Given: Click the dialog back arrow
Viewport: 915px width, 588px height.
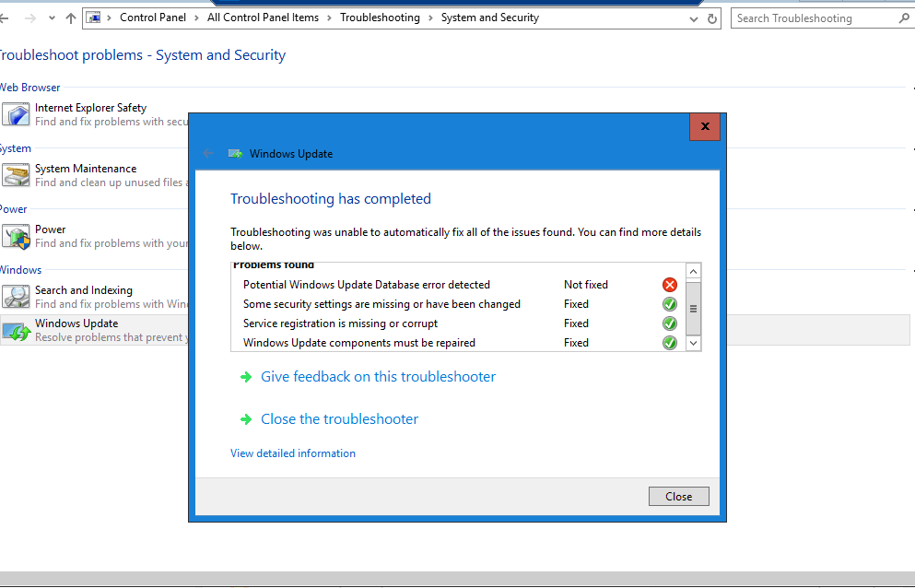Looking at the screenshot, I should click(208, 154).
